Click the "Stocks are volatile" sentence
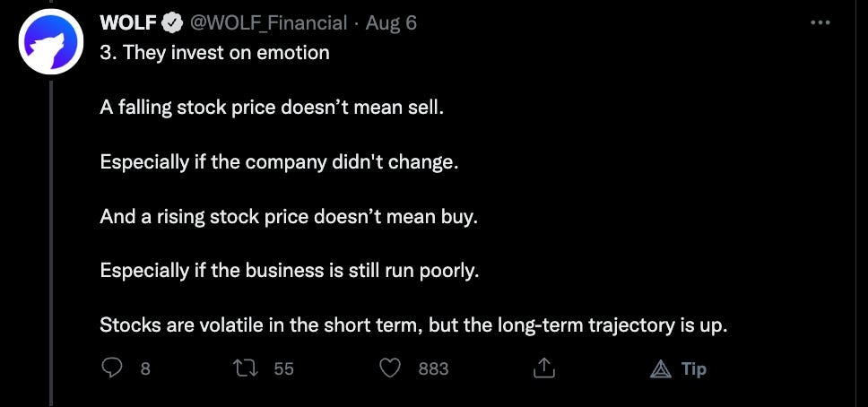868x407 pixels. click(412, 325)
